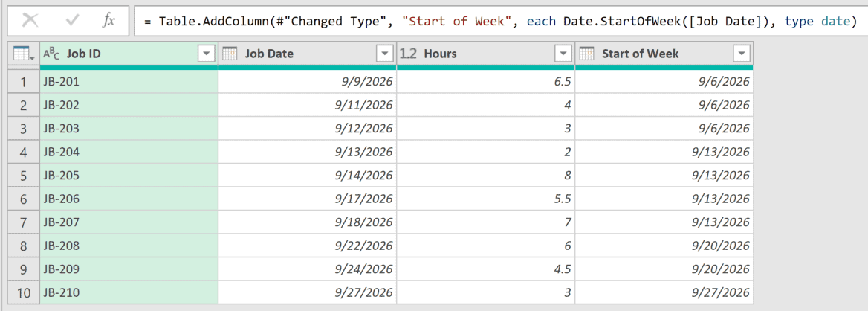Screen dimensions: 868x311
Task: Click Job Date cell 9/17/2026
Action: [x=307, y=199]
